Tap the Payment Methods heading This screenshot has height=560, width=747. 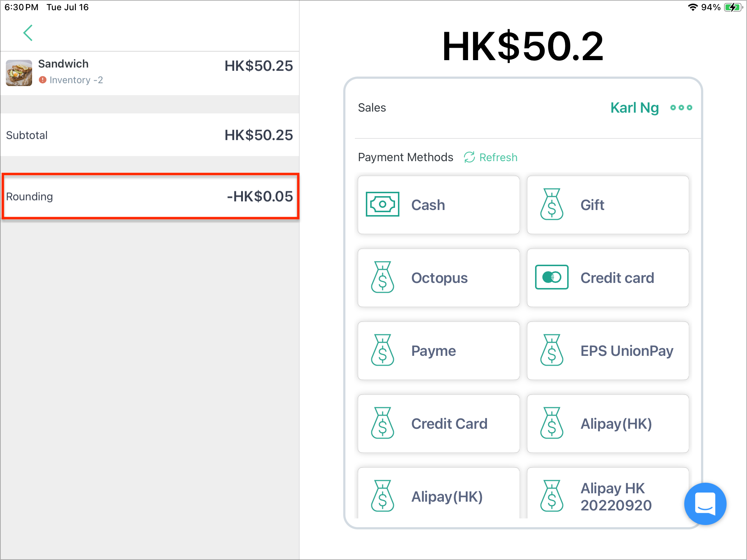point(405,157)
